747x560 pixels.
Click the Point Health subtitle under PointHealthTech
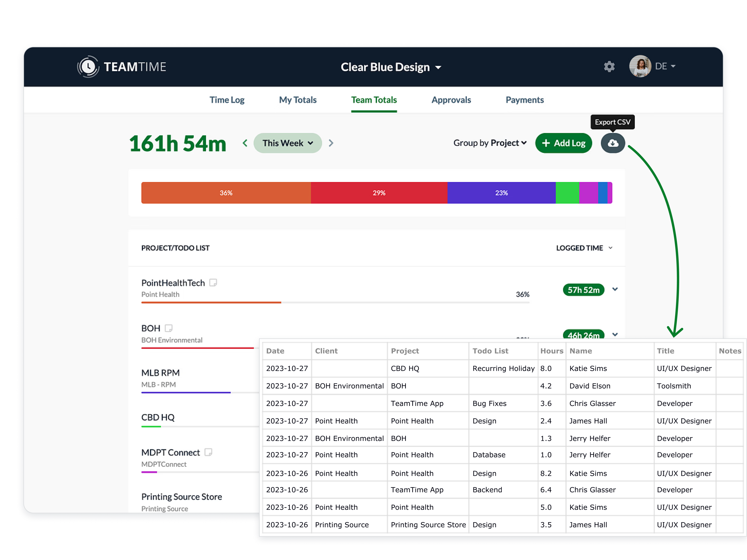coord(161,294)
